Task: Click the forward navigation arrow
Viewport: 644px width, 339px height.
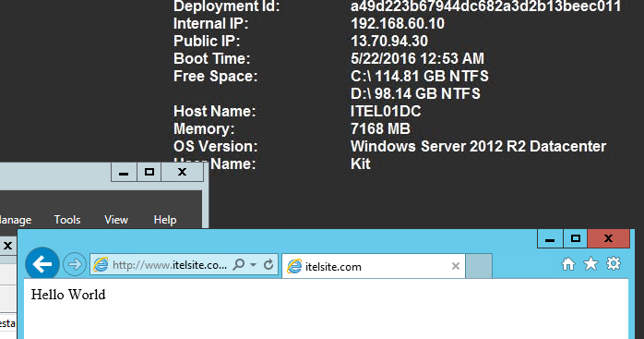Action: pyautogui.click(x=75, y=264)
